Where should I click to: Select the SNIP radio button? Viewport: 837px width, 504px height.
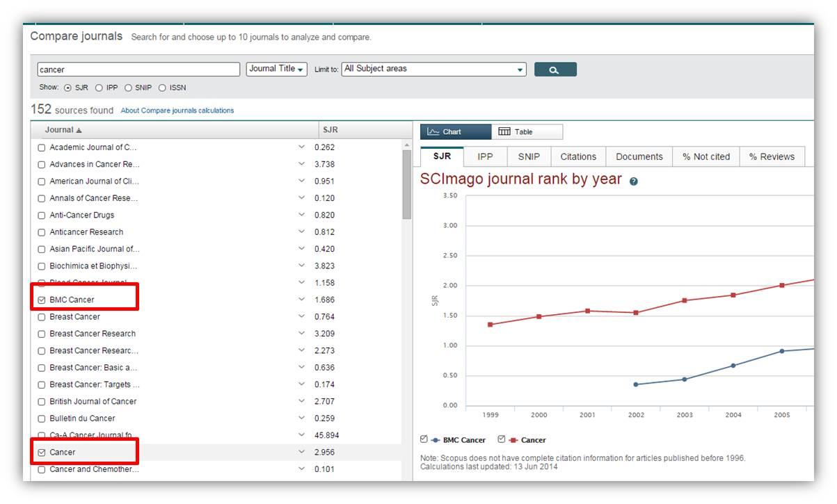(x=128, y=88)
